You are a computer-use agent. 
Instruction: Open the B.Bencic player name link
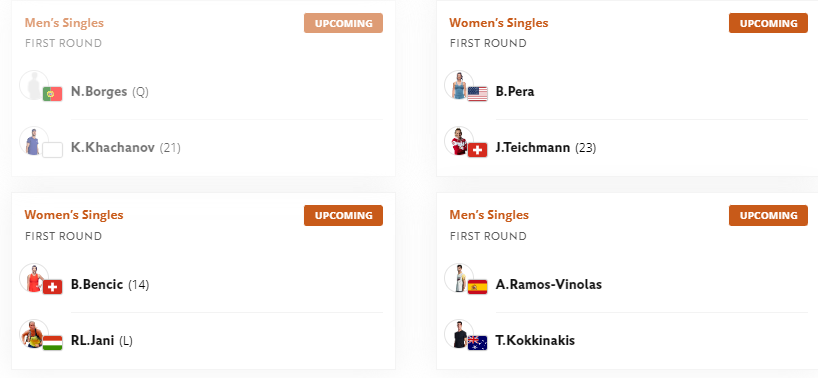[97, 285]
